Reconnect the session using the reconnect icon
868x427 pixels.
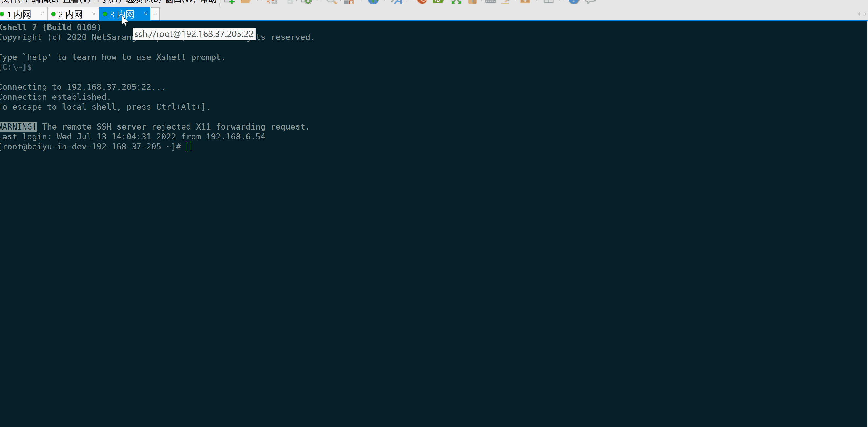tap(290, 2)
